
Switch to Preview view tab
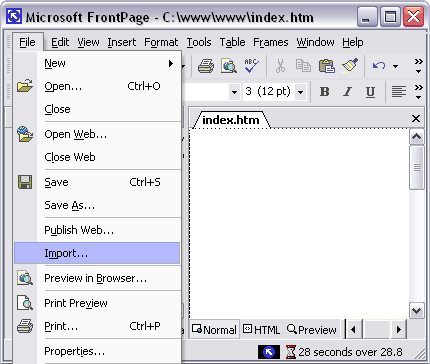pos(312,330)
